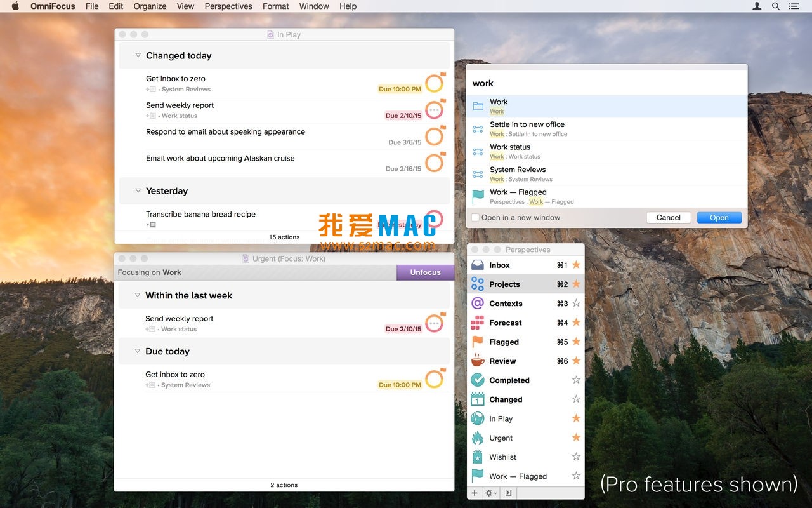Collapse the Changed today group
The height and width of the screenshot is (508, 812).
click(138, 55)
